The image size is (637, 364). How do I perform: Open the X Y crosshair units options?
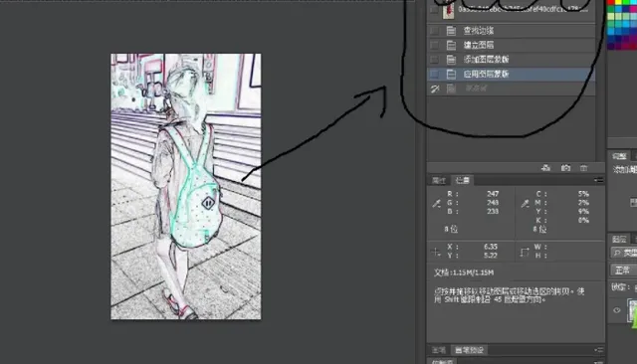click(436, 252)
